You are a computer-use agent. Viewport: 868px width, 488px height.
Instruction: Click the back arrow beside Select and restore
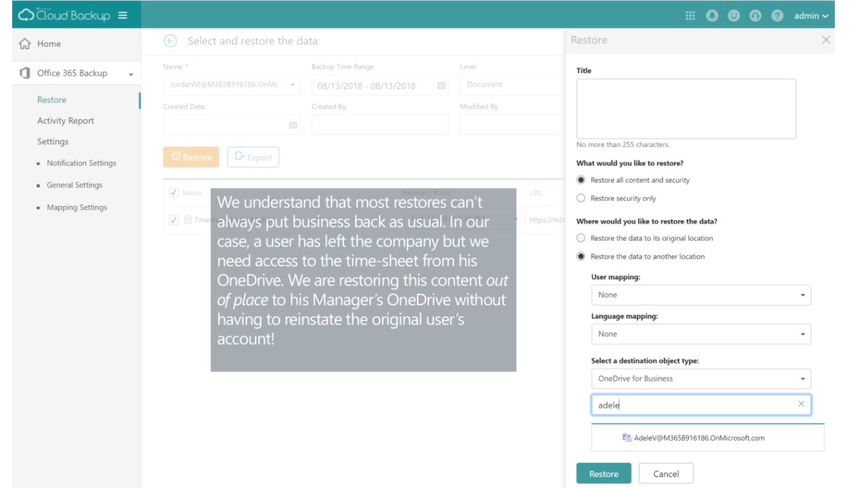[170, 41]
